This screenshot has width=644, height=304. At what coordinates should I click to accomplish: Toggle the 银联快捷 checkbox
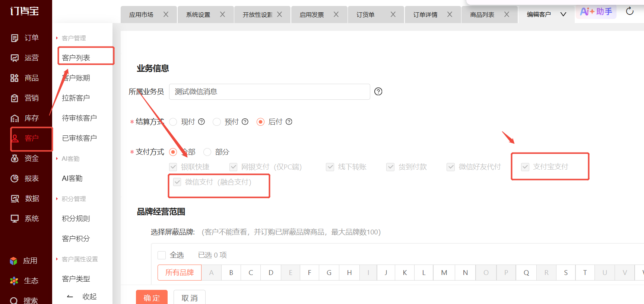pos(173,167)
